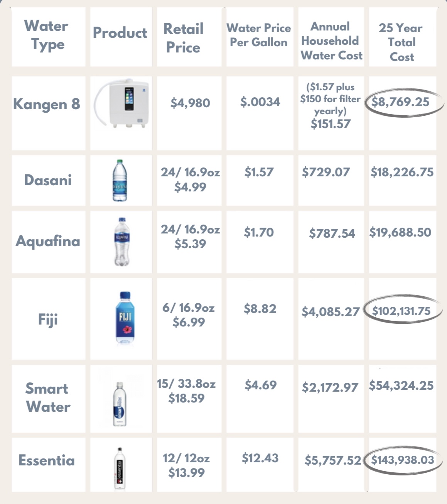
Task: Click the $4,980 retail price cell
Action: [x=190, y=103]
